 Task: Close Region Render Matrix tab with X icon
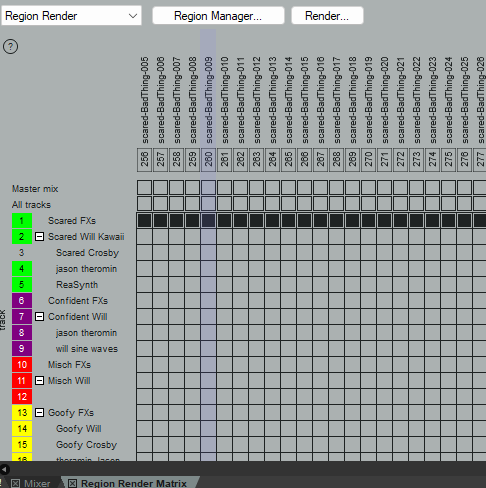coord(72,483)
